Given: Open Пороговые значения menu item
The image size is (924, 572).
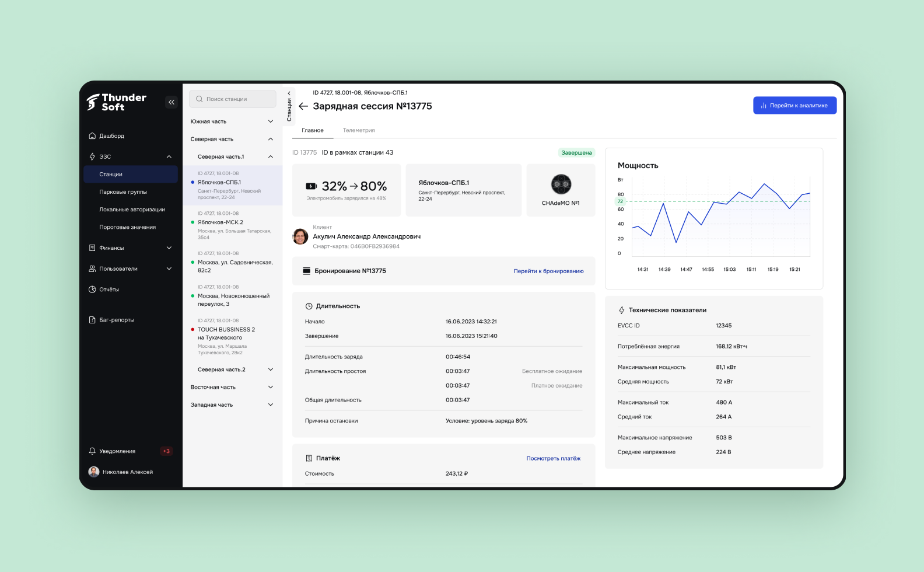Looking at the screenshot, I should [127, 227].
